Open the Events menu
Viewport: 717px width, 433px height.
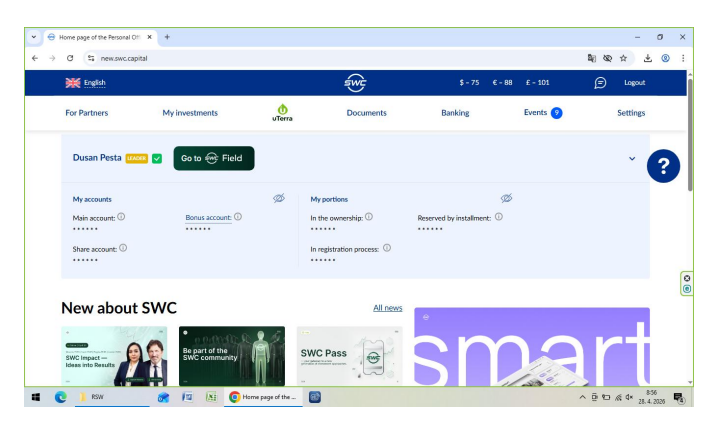tap(535, 112)
